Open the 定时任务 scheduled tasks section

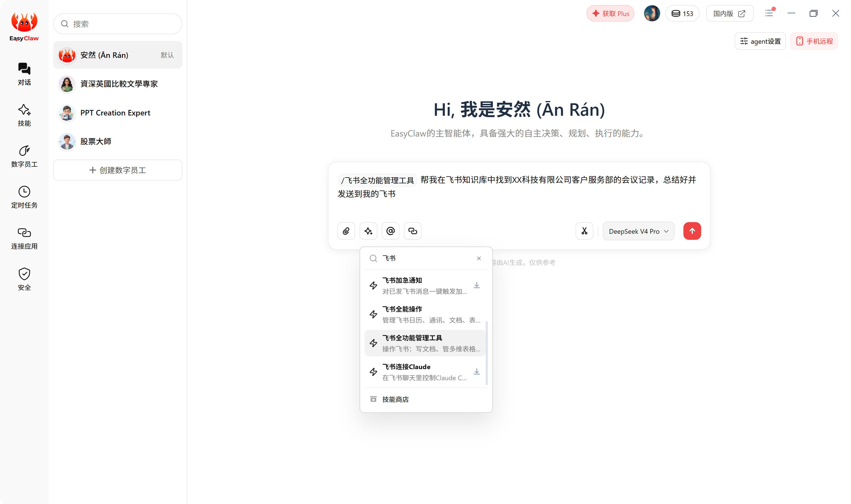[24, 197]
